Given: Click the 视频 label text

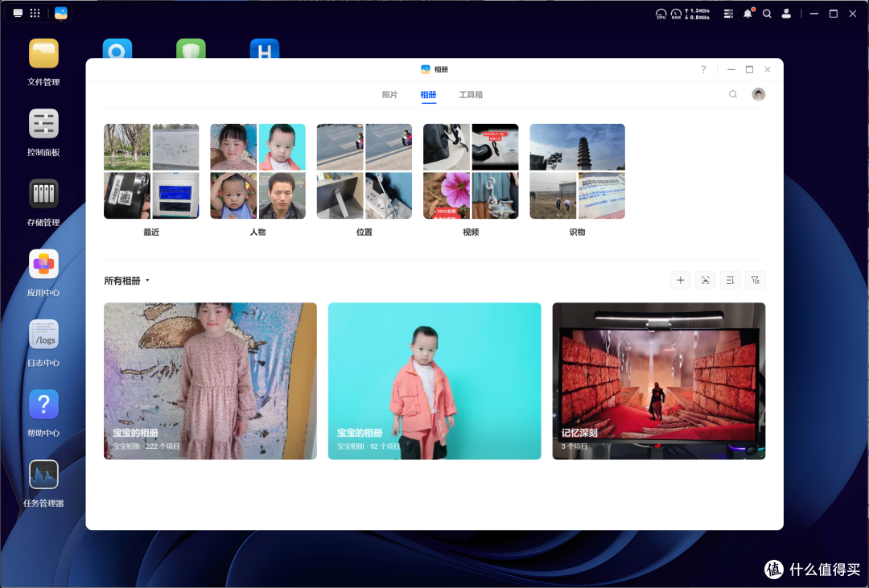Looking at the screenshot, I should 471,232.
